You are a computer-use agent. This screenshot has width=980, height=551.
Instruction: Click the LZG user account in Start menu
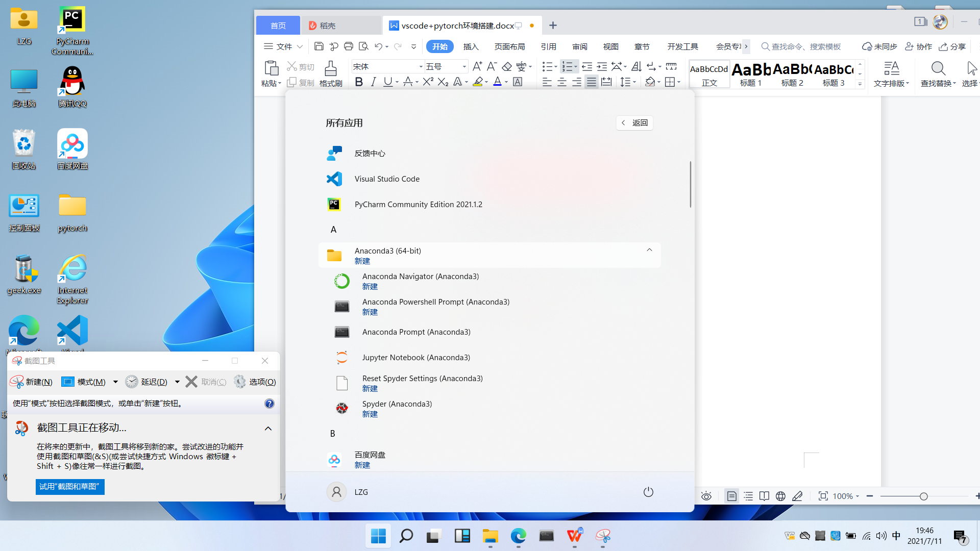coord(348,492)
